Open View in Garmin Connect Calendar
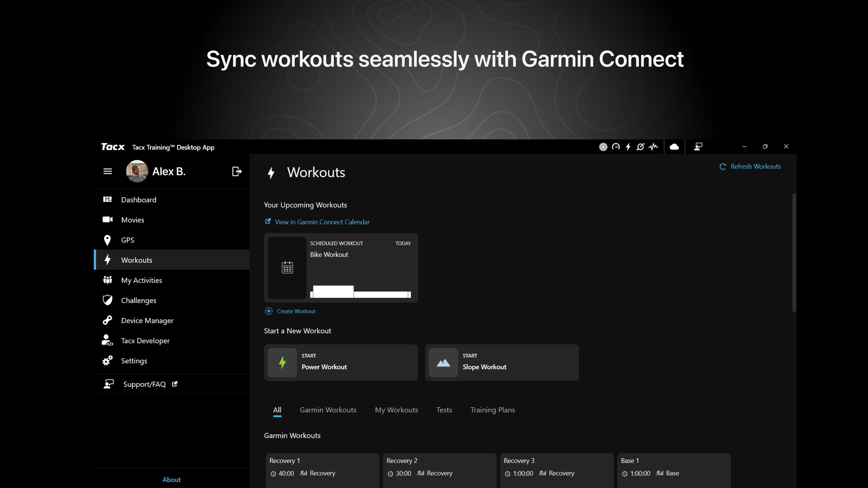This screenshot has width=868, height=488. pos(317,222)
